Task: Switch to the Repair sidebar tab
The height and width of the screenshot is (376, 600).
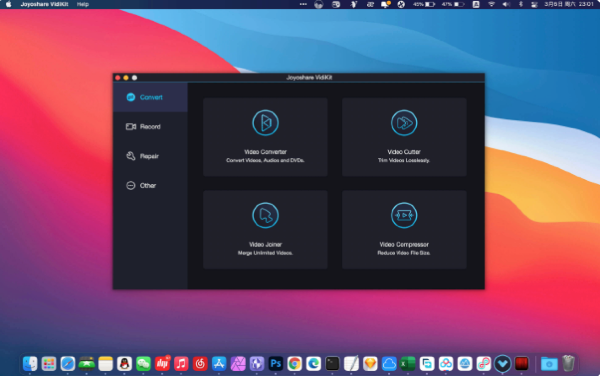Action: click(x=150, y=156)
